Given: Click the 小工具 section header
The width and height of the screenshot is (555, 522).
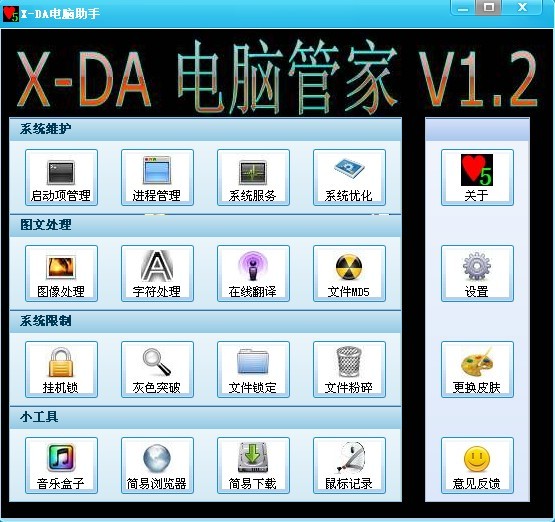Looking at the screenshot, I should pos(205,418).
